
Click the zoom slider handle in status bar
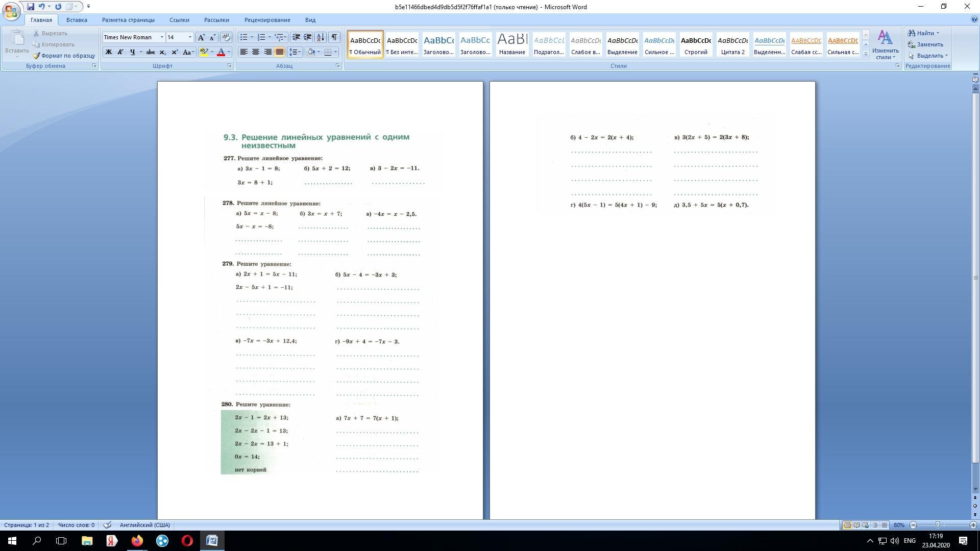click(938, 525)
